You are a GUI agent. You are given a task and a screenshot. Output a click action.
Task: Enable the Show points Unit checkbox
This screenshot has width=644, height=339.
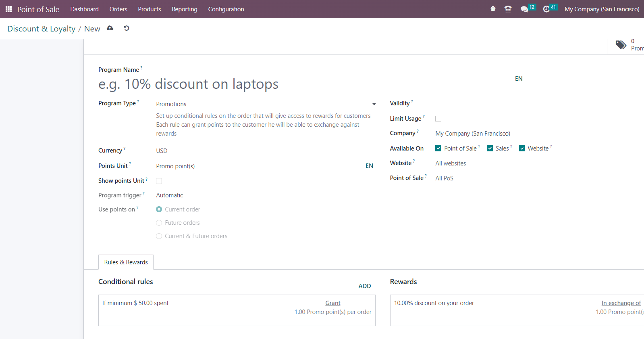pos(159,181)
